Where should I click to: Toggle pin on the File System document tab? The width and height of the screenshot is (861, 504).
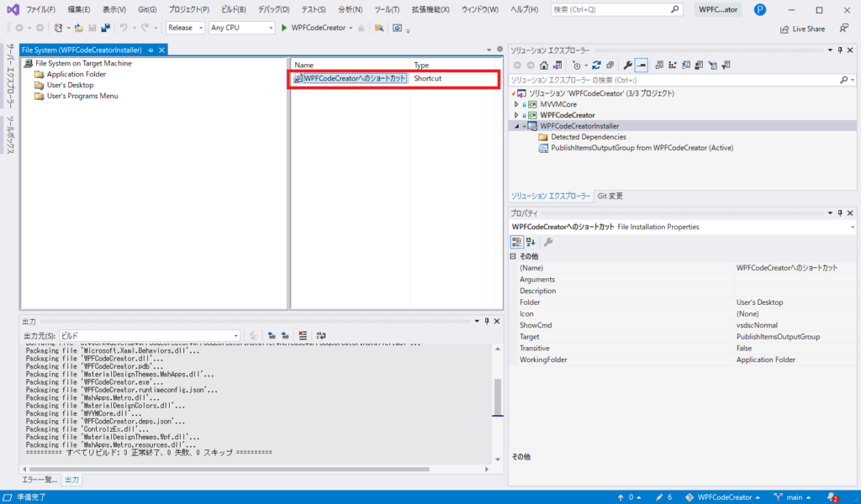pos(151,50)
